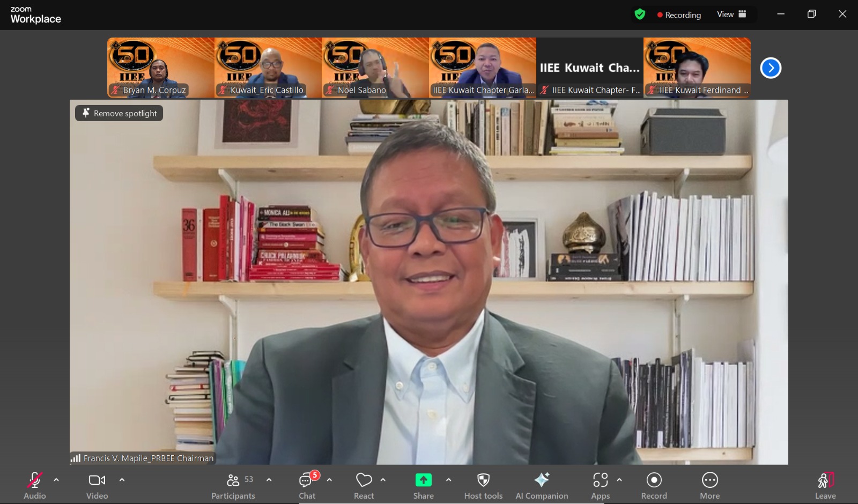
Task: Open the View layout menu
Action: coord(731,14)
